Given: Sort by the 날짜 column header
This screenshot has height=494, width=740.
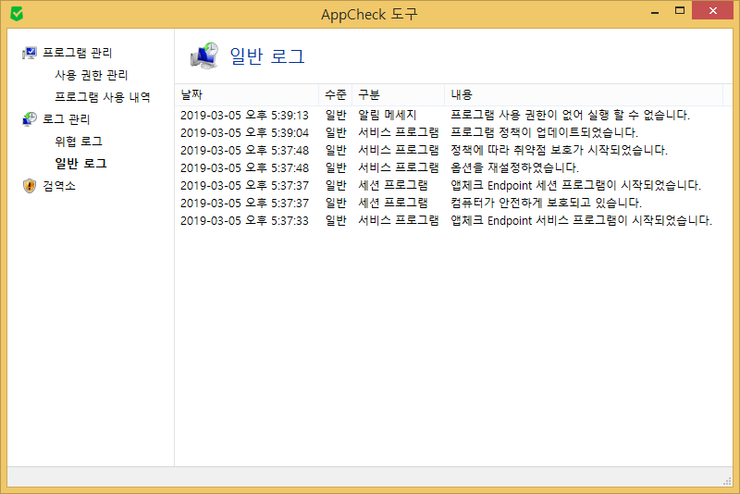Looking at the screenshot, I should pos(247,95).
